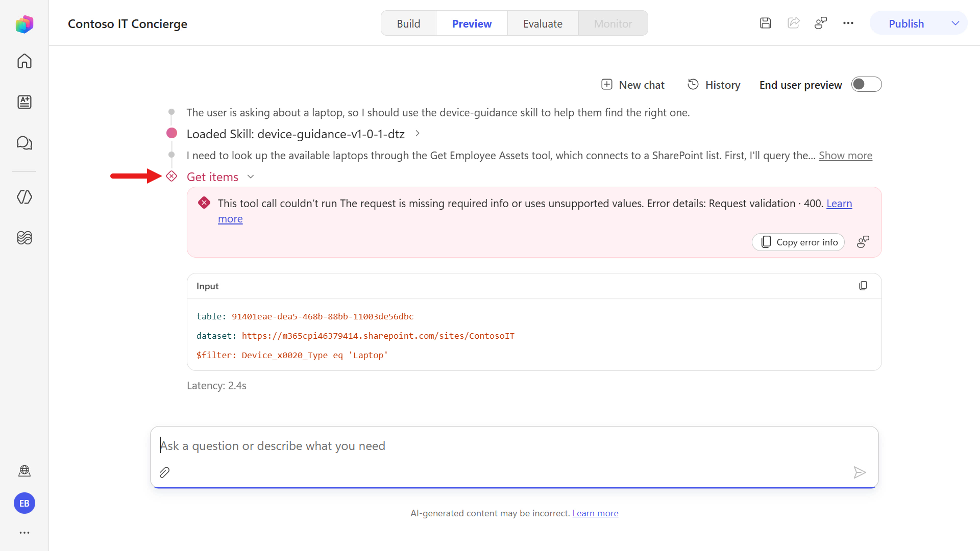Open the chats sidebar icon

pos(24,143)
